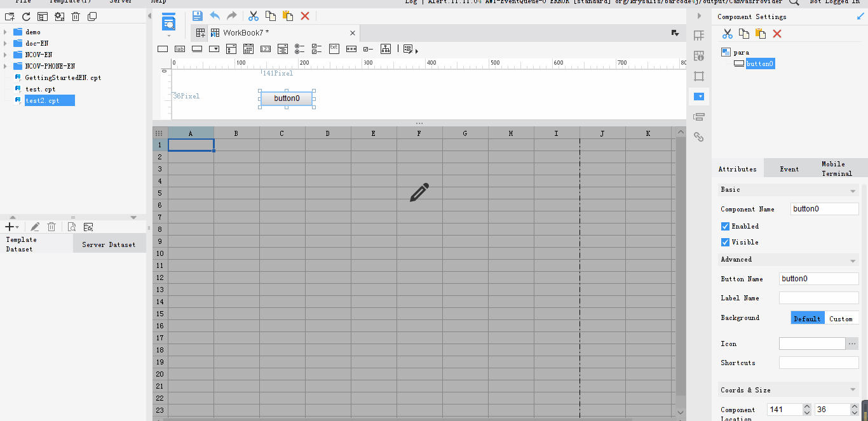
Task: Insert a radio button group widget
Action: point(300,49)
